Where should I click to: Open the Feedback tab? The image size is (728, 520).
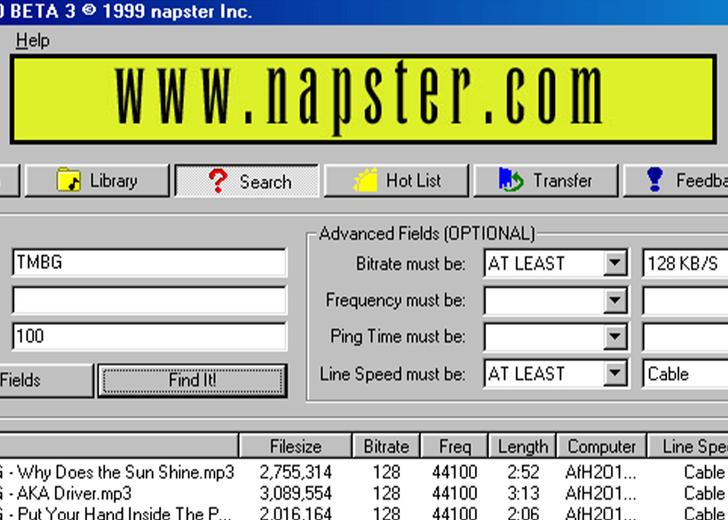click(x=676, y=181)
